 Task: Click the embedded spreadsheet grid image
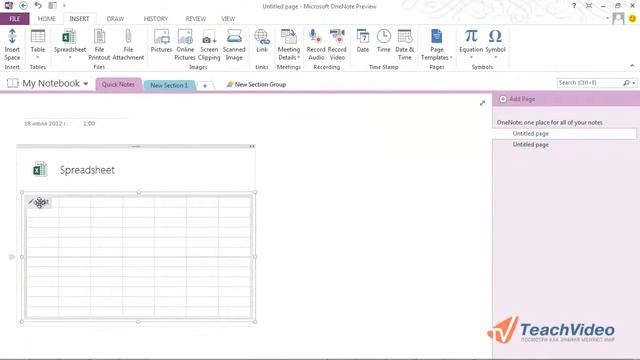(x=138, y=257)
